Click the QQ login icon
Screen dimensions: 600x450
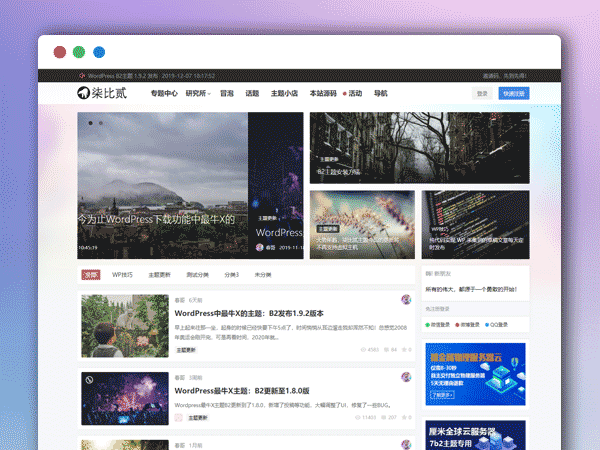(485, 324)
